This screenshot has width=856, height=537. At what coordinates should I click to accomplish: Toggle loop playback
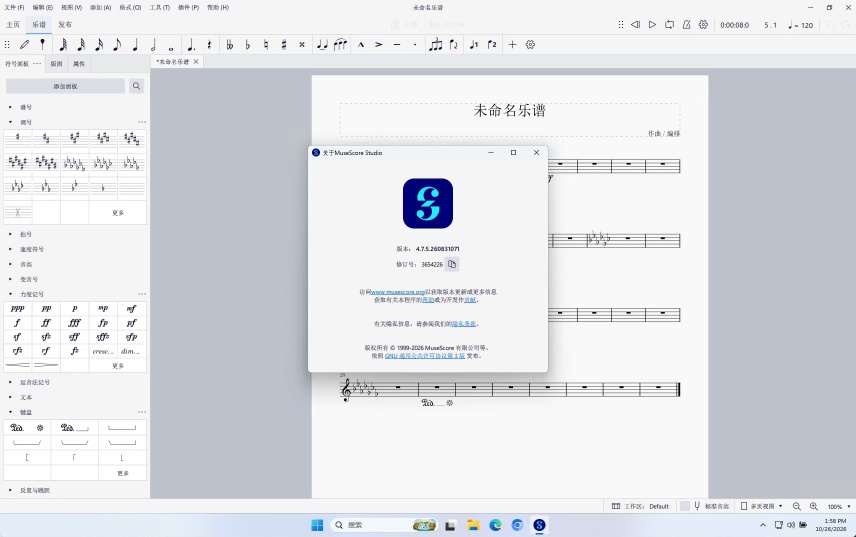pos(669,25)
